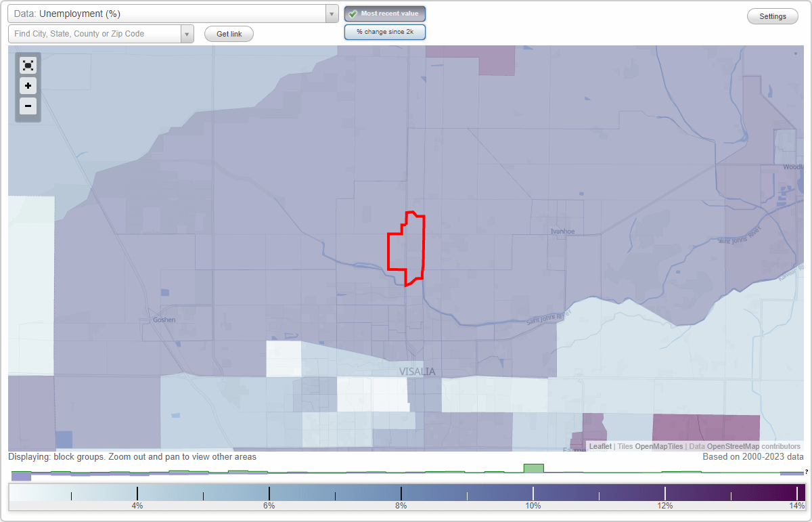The image size is (812, 522).
Task: Click the green checkmark in Most recent value
Action: (x=353, y=13)
